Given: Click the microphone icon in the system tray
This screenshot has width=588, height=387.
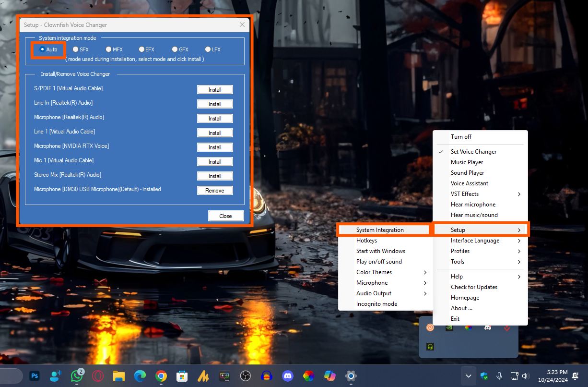Looking at the screenshot, I should (499, 376).
